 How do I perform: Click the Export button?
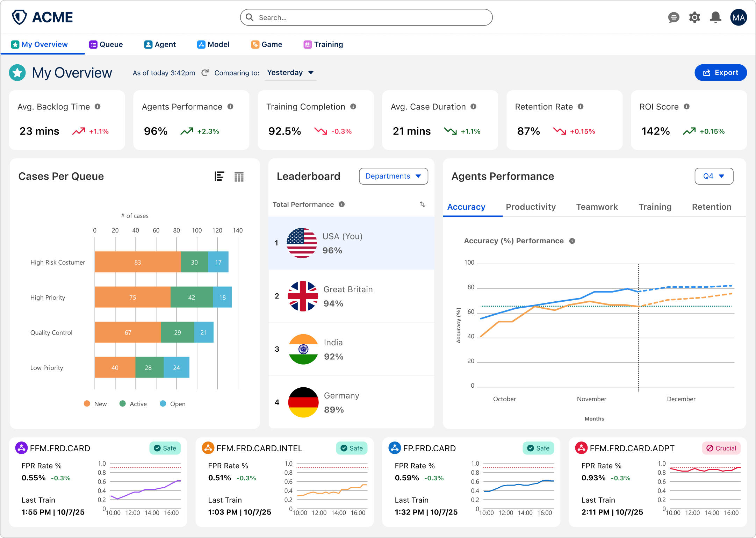coord(721,73)
